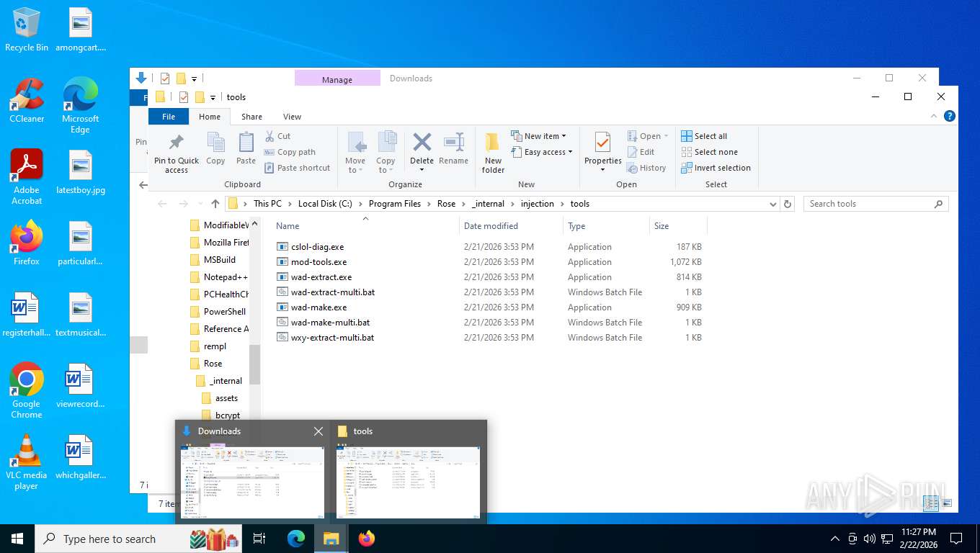
Task: Switch to the View ribbon tab
Action: tap(292, 117)
